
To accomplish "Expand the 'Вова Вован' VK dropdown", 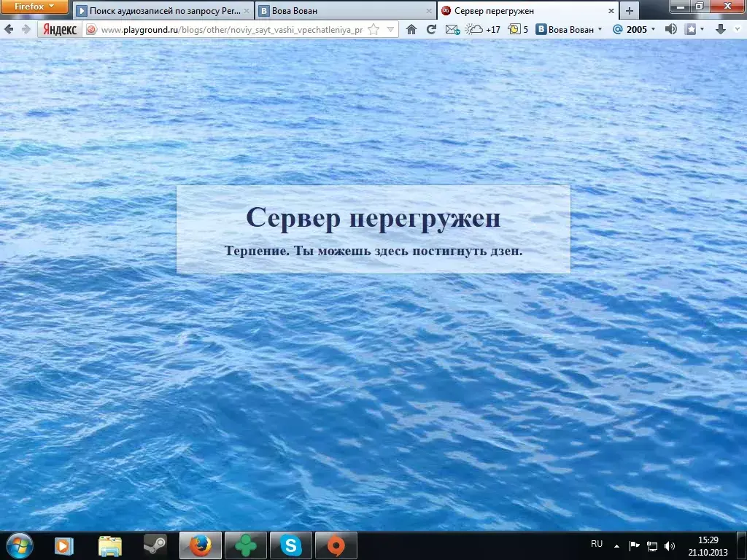I will click(569, 29).
